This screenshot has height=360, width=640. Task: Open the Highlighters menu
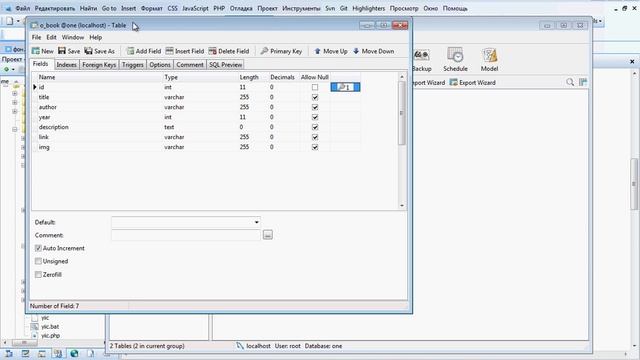coord(369,8)
